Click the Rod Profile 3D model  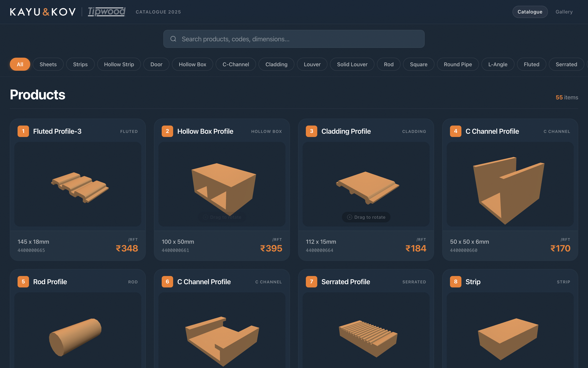pyautogui.click(x=75, y=337)
